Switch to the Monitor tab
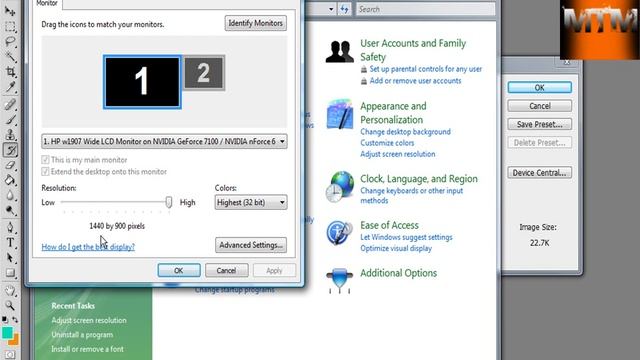This screenshot has height=360, width=640. 47,4
